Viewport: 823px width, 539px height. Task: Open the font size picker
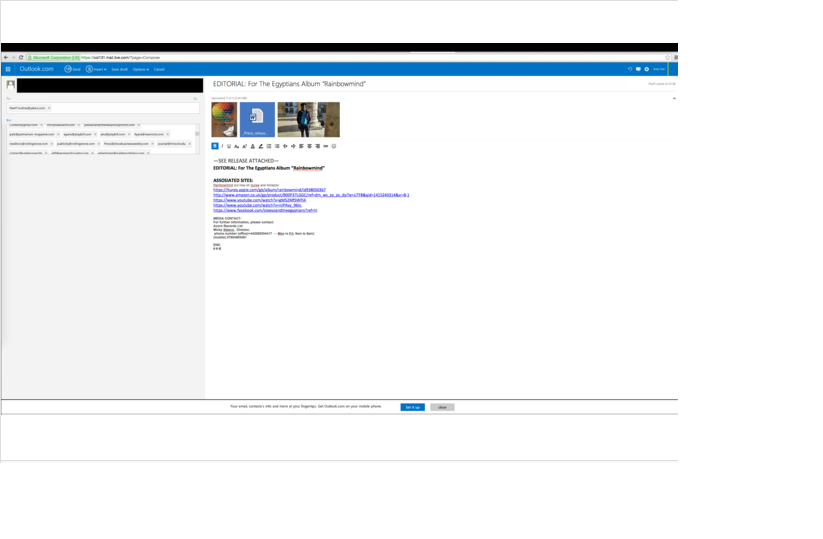pos(245,146)
